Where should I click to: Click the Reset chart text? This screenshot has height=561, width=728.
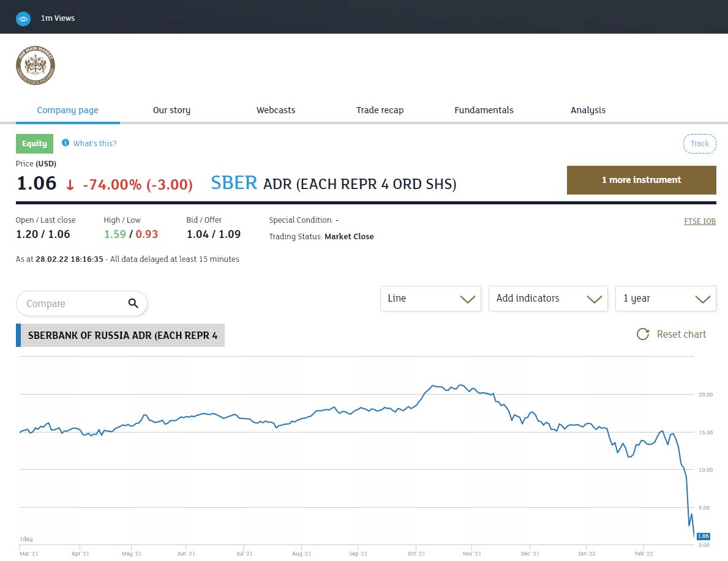pos(681,334)
